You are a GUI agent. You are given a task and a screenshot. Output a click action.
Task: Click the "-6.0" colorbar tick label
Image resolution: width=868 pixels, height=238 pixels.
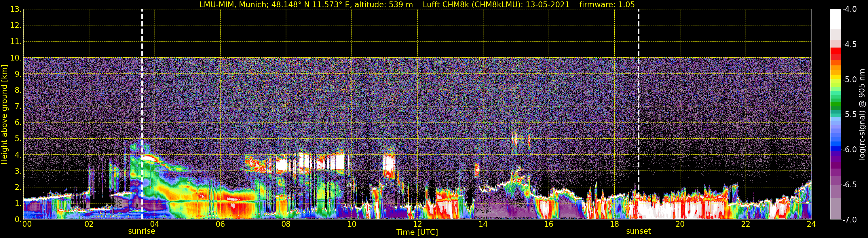(850, 150)
